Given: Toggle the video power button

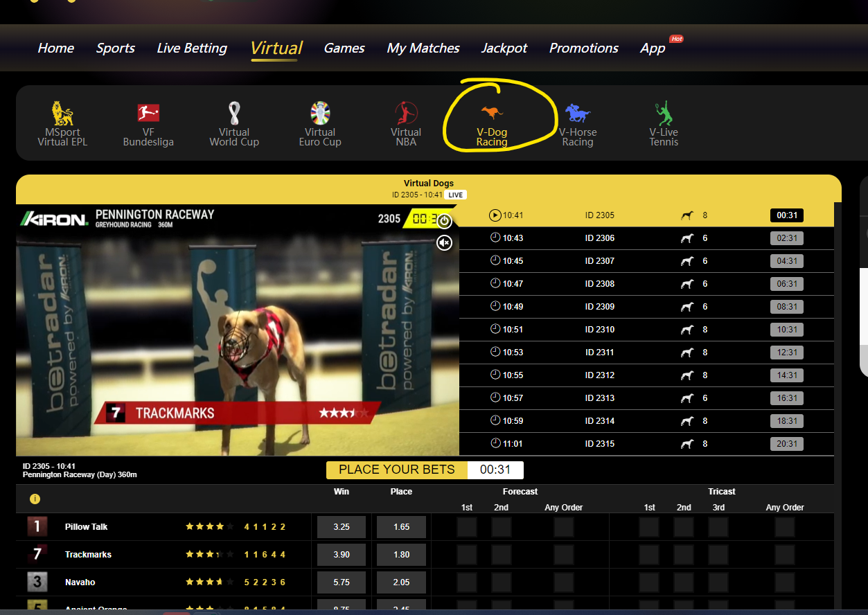Looking at the screenshot, I should pyautogui.click(x=445, y=221).
